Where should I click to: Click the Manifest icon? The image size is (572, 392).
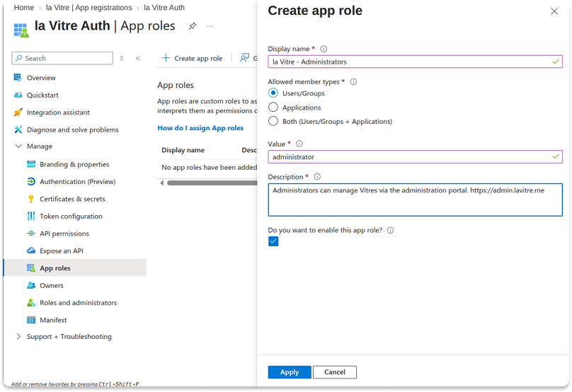[31, 320]
